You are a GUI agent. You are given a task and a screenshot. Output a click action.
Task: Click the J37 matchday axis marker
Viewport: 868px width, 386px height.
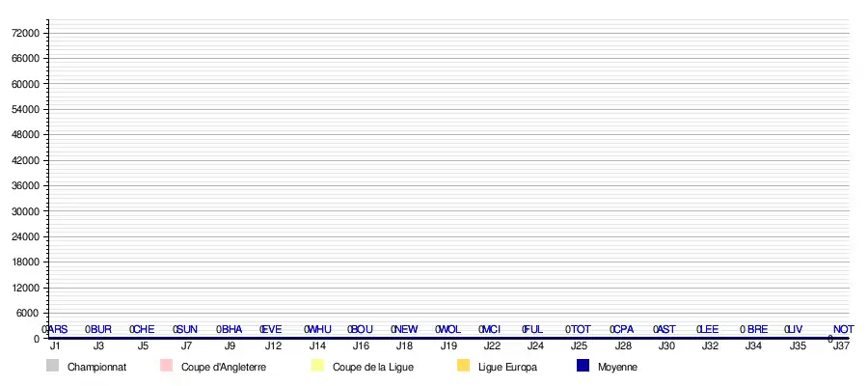click(841, 345)
